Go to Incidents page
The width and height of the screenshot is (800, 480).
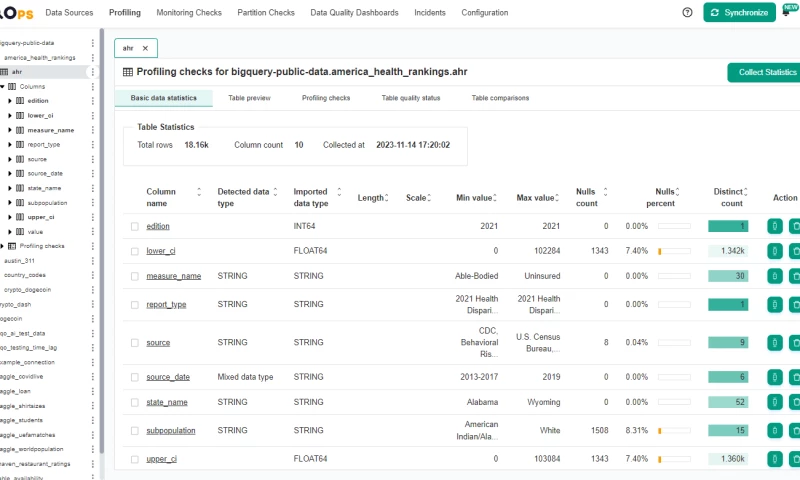pyautogui.click(x=430, y=12)
